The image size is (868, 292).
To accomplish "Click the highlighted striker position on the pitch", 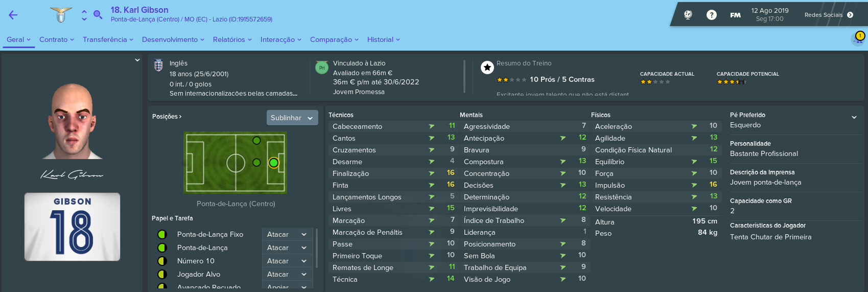I will click(x=274, y=163).
